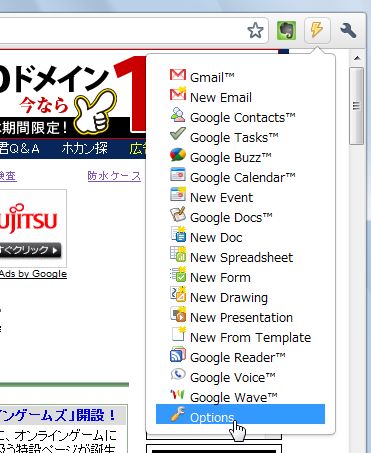Open the Q&A navigation tab
Screen dimensions: 371x453
20,148
